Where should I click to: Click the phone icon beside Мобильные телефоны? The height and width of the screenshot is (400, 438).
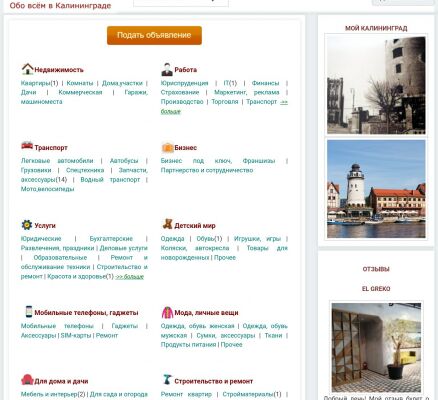(x=29, y=311)
